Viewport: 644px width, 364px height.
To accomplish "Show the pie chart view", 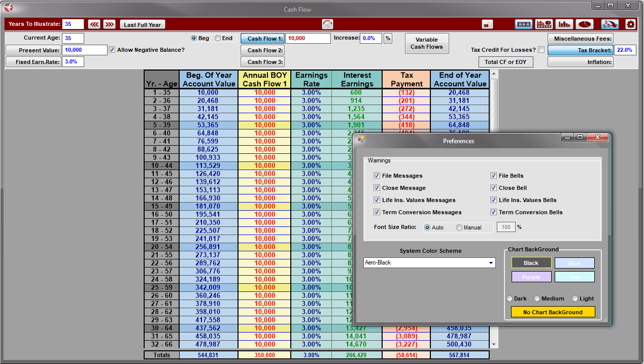I will [585, 24].
